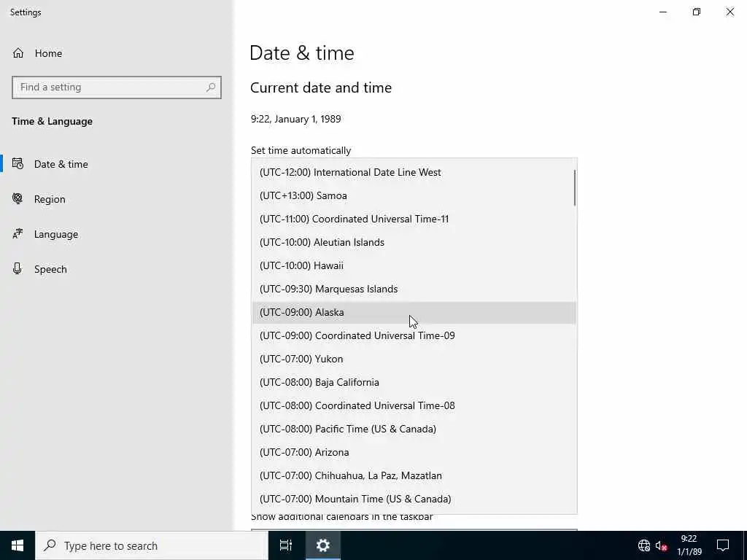The width and height of the screenshot is (747, 560).
Task: Click the taskbar search box
Action: click(x=152, y=545)
